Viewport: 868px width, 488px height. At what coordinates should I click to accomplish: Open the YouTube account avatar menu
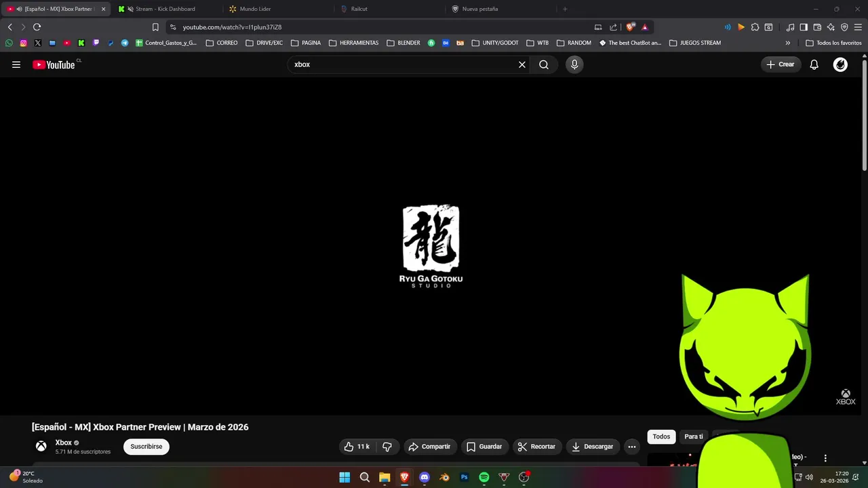(x=840, y=64)
